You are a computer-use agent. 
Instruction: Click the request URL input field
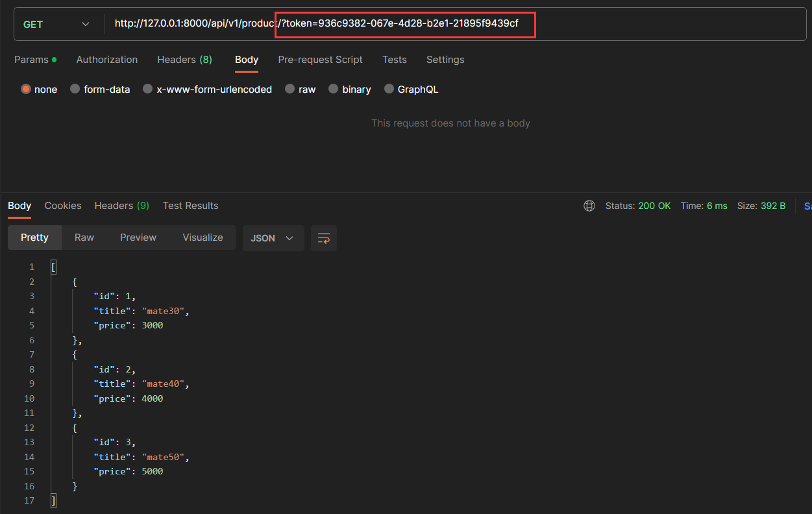[454, 24]
